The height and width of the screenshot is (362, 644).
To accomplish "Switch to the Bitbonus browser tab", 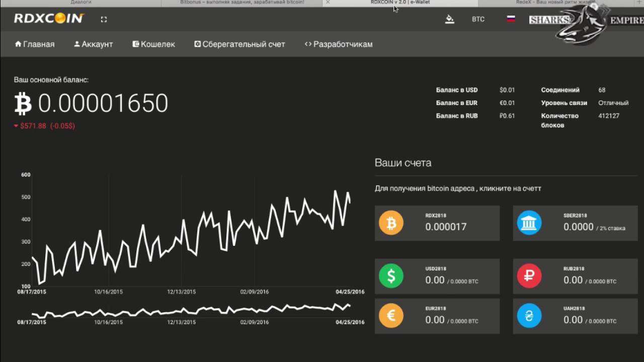I will (x=242, y=3).
